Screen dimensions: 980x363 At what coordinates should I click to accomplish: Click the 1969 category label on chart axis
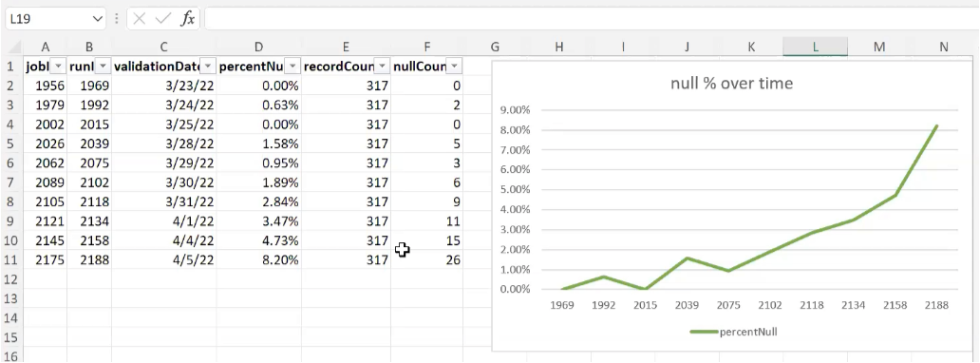click(x=561, y=305)
